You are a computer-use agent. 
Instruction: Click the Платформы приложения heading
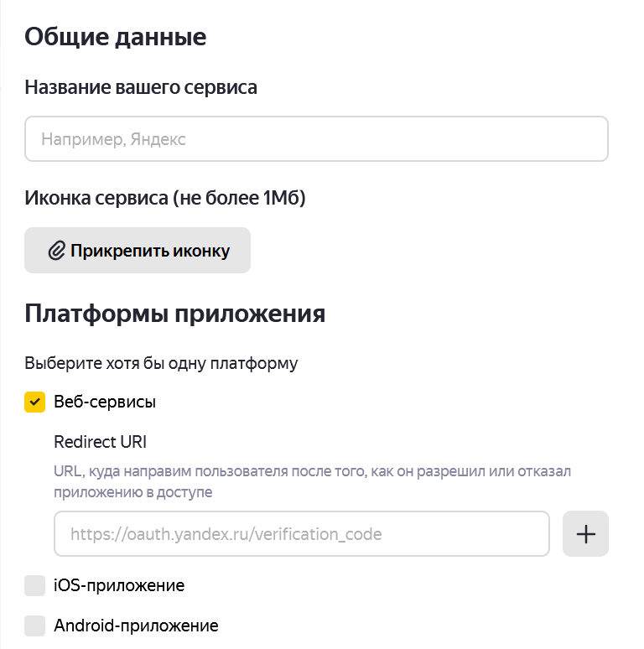coord(175,314)
